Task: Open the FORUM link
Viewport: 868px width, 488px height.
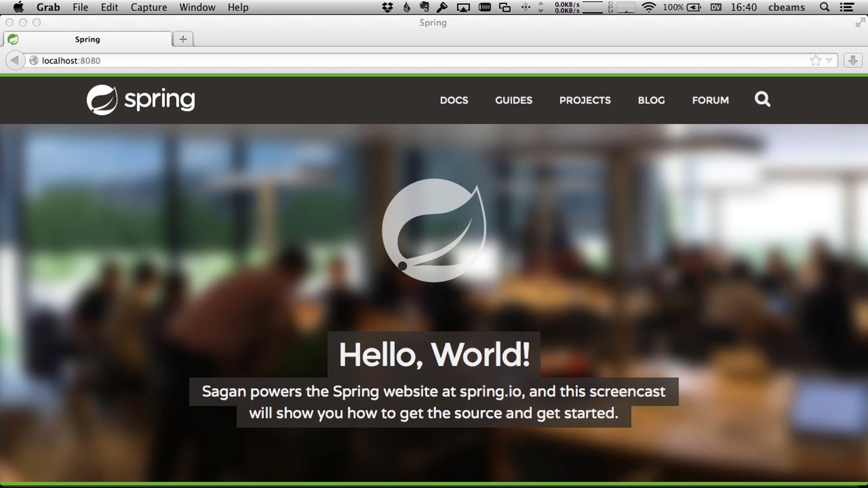Action: pyautogui.click(x=710, y=100)
